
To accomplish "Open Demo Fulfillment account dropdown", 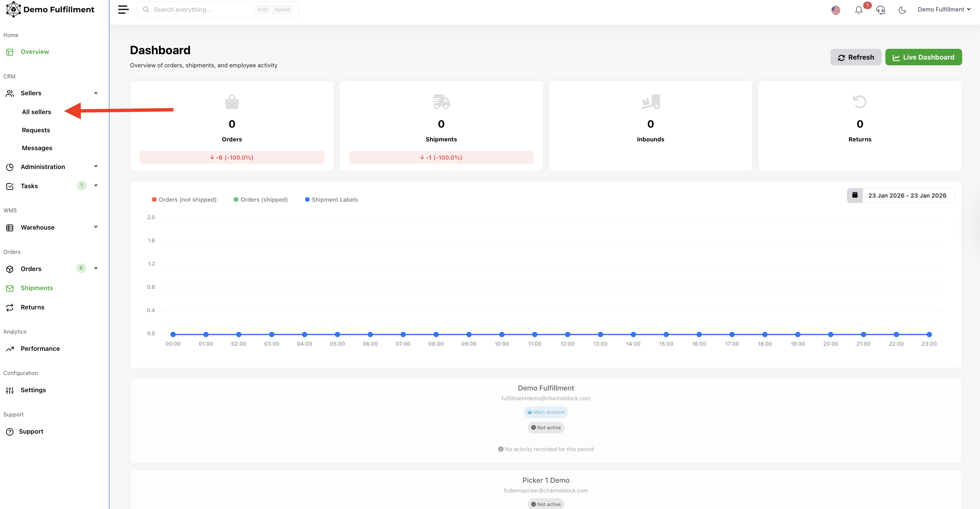I will pyautogui.click(x=944, y=9).
